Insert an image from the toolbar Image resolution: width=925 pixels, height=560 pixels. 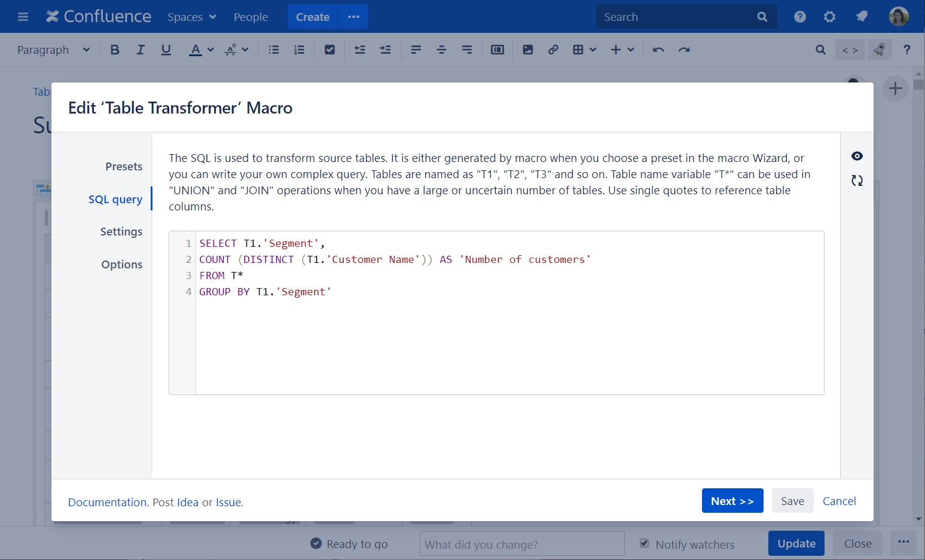click(x=527, y=50)
